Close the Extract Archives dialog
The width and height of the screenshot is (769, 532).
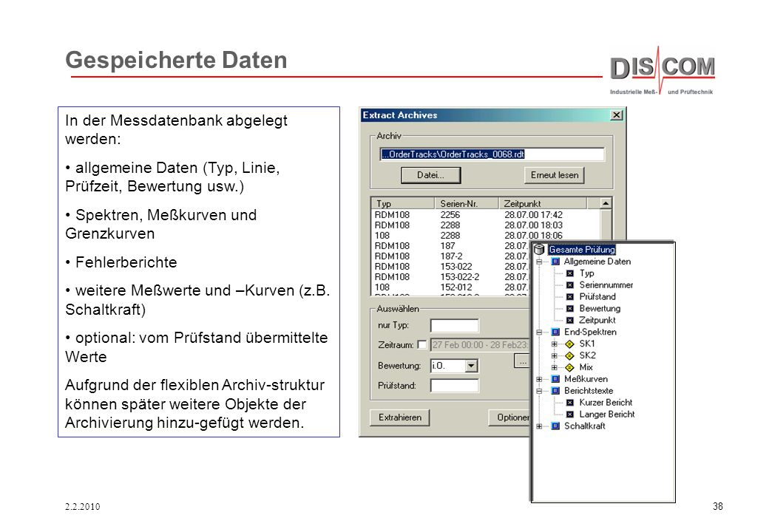pyautogui.click(x=617, y=115)
